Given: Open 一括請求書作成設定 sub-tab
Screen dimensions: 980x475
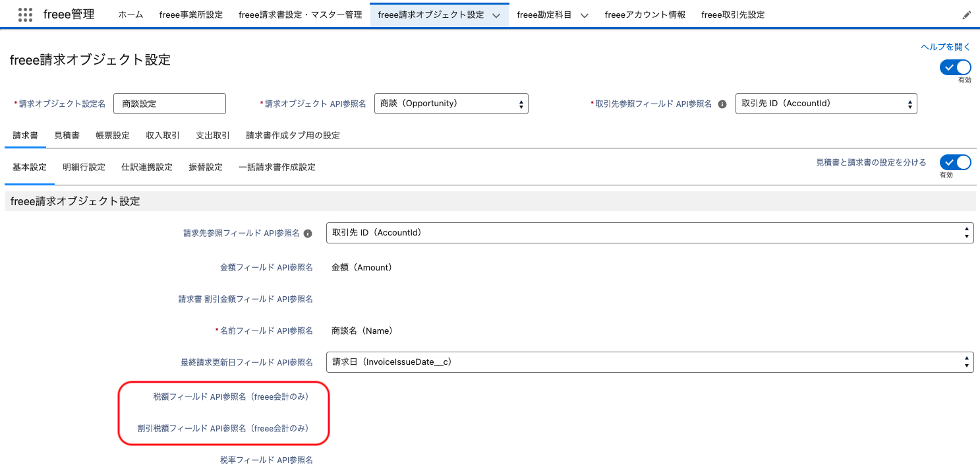Looking at the screenshot, I should pyautogui.click(x=277, y=167).
